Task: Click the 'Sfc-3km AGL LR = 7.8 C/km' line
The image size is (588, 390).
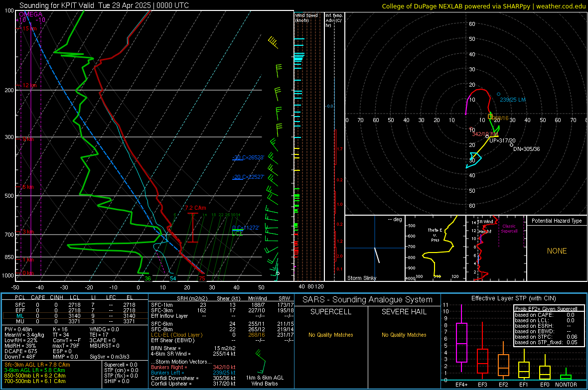Action: [37, 365]
